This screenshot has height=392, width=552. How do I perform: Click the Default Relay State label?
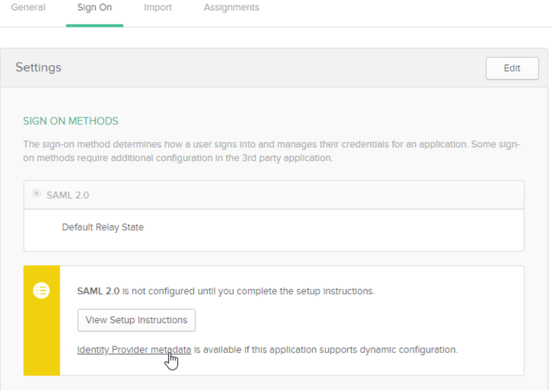coord(103,228)
